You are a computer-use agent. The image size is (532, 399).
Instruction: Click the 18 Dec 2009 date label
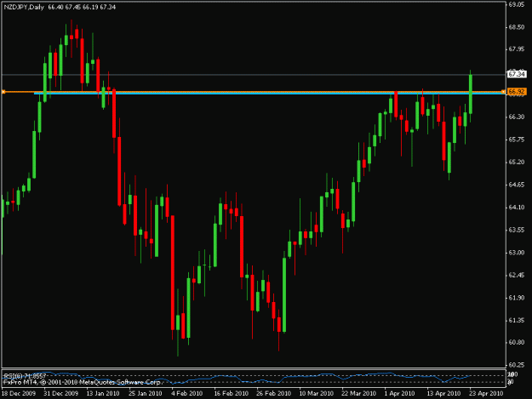19,393
